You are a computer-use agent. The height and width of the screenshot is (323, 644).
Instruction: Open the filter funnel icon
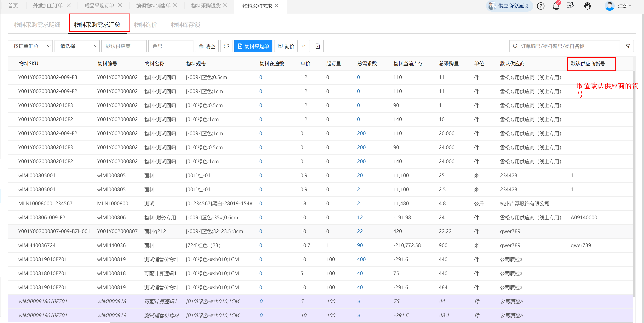[x=628, y=46]
